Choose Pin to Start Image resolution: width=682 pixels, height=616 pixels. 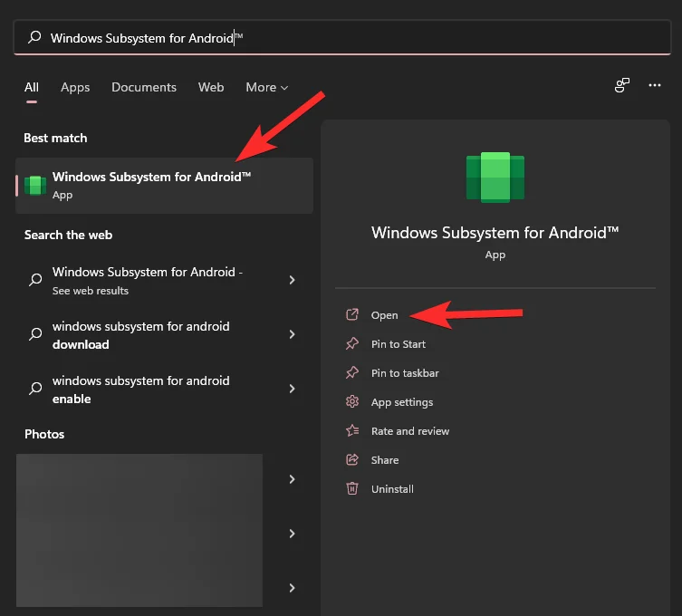coord(398,344)
